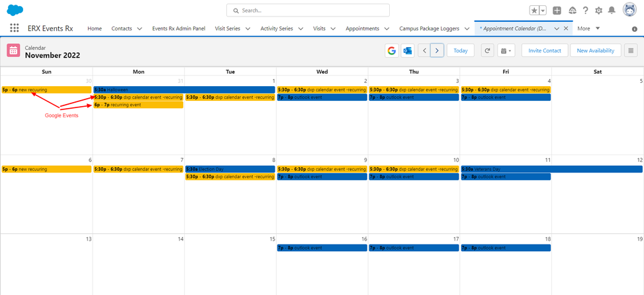This screenshot has height=295, width=644.
Task: Expand the Favorites list dropdown
Action: click(x=543, y=11)
